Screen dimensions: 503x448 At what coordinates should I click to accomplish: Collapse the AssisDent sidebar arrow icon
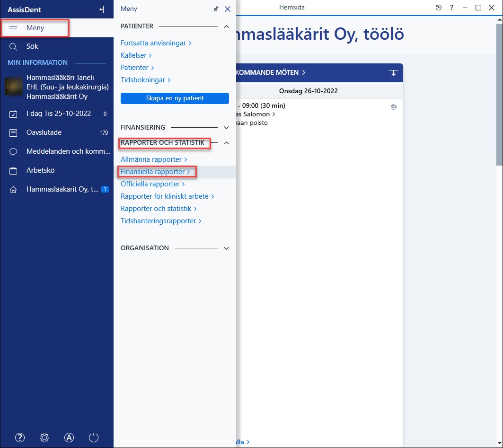(x=102, y=9)
